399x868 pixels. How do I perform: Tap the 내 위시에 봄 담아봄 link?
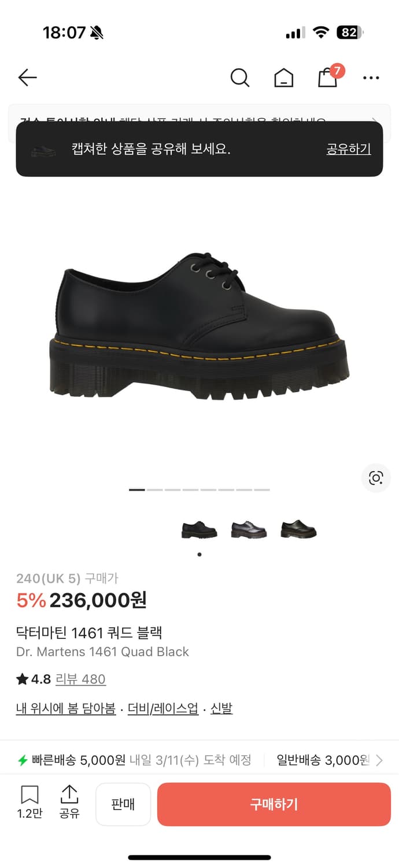[x=66, y=708]
